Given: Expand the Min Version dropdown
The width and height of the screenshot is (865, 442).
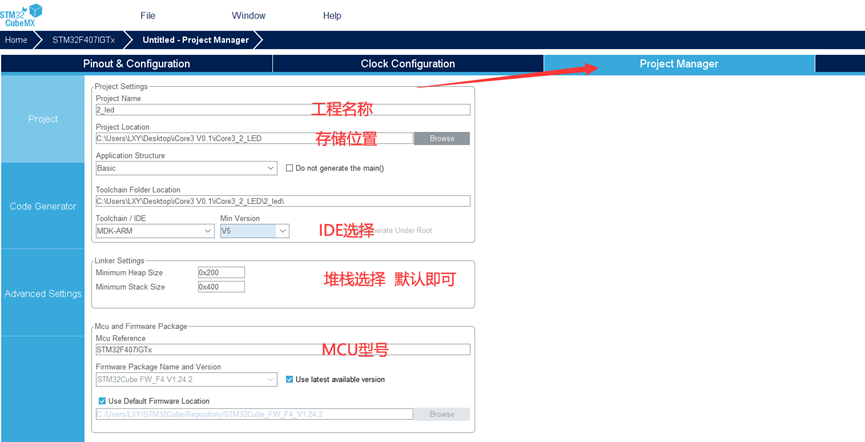Looking at the screenshot, I should 254,231.
